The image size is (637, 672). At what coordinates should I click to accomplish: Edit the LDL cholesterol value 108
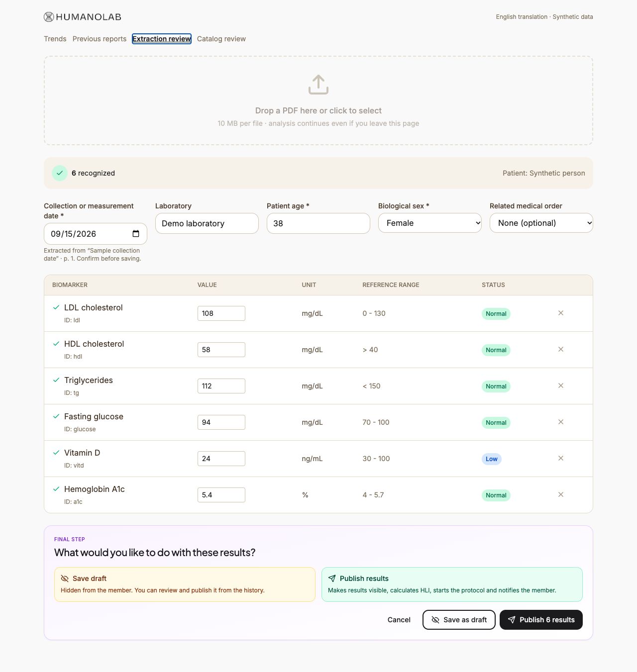tap(221, 313)
